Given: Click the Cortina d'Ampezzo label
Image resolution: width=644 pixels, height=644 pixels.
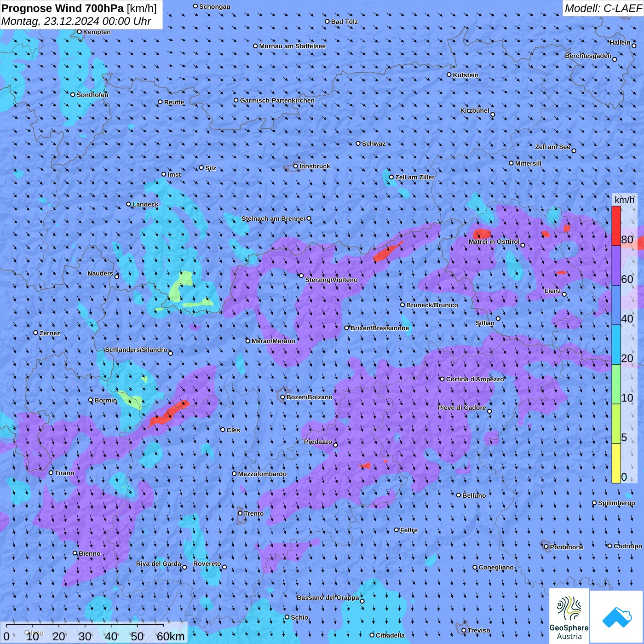Looking at the screenshot, I should pos(475,379).
